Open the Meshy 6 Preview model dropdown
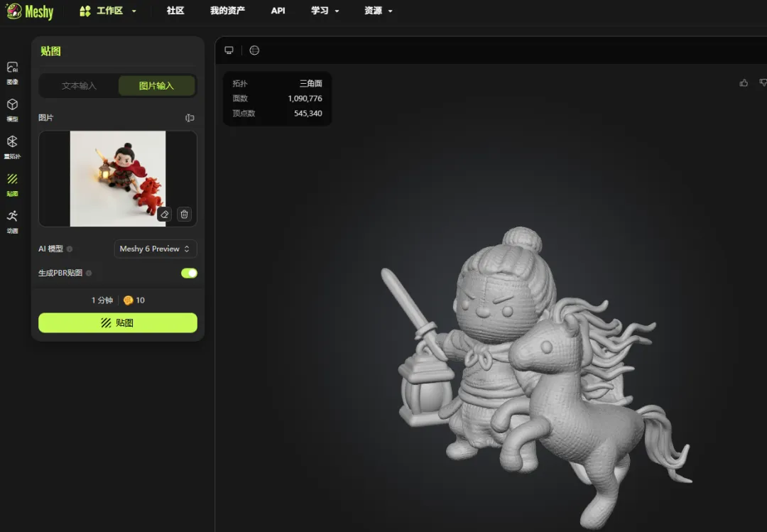This screenshot has height=532, width=767. (155, 249)
